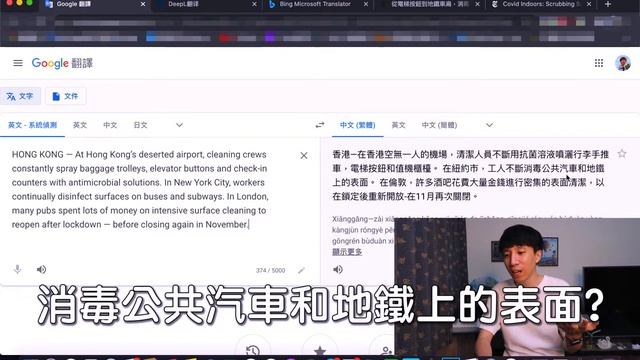Open a new browser tab with plus
This screenshot has height=360, width=640.
pos(608,4)
